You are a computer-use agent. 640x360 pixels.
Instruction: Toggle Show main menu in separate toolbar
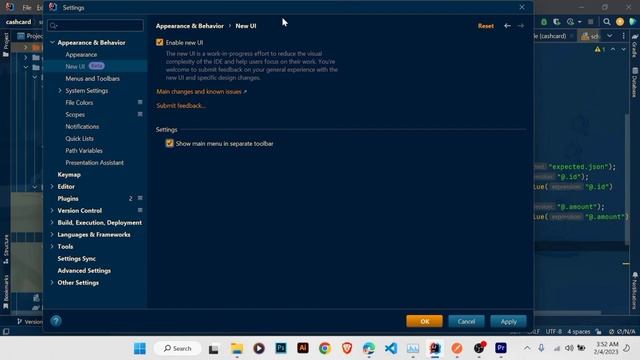point(169,143)
